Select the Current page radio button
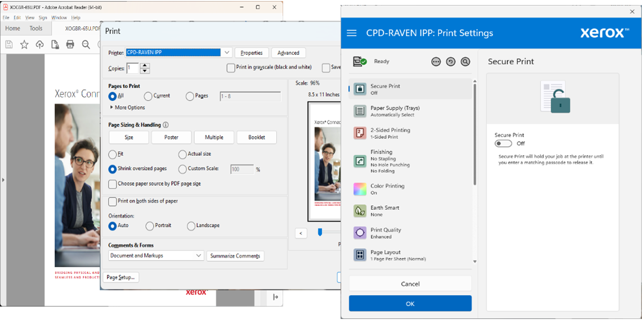 (148, 96)
